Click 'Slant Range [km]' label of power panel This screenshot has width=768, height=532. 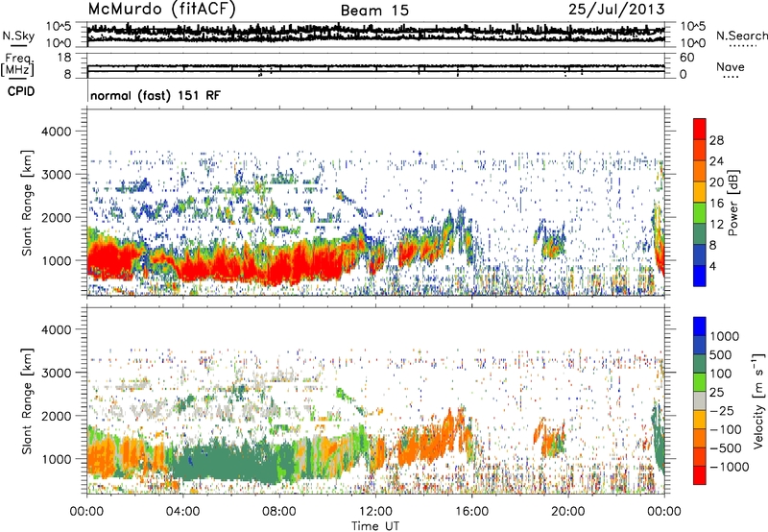coord(27,203)
